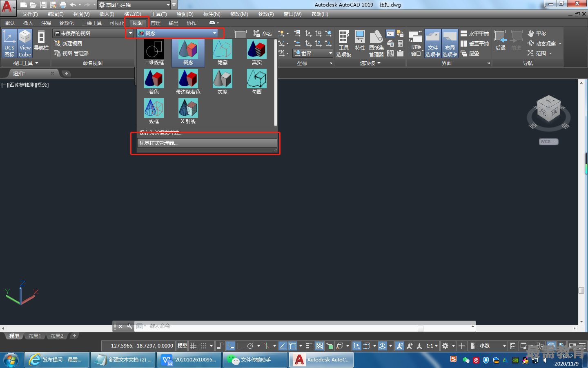This screenshot has height=368, width=588.
Task: Open the command line window icon in 选项板
Action: 390,34
